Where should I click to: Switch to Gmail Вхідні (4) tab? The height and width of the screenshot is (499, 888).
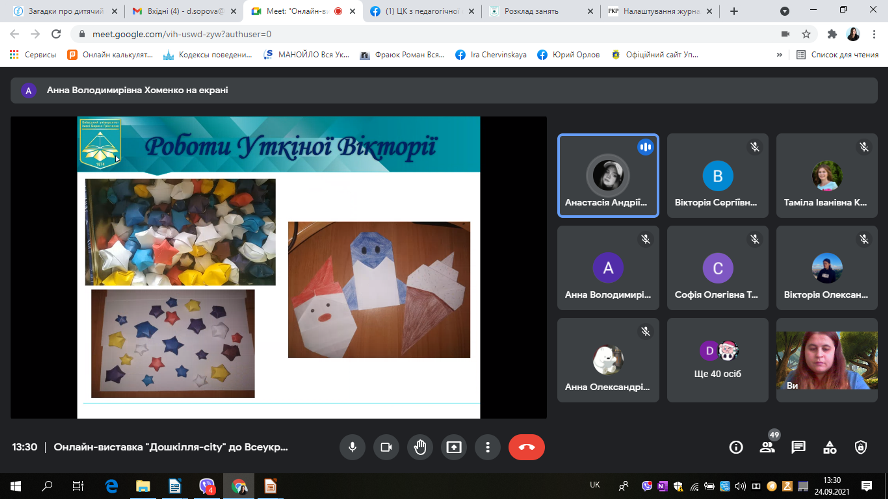click(185, 11)
